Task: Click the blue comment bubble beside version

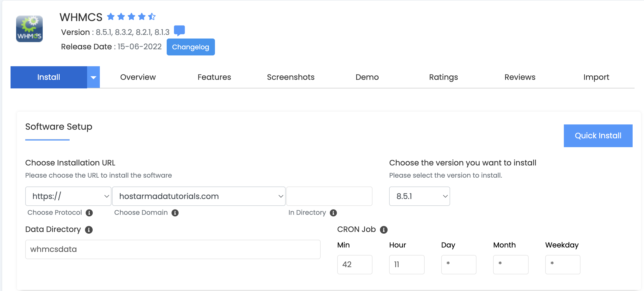Action: tap(179, 30)
